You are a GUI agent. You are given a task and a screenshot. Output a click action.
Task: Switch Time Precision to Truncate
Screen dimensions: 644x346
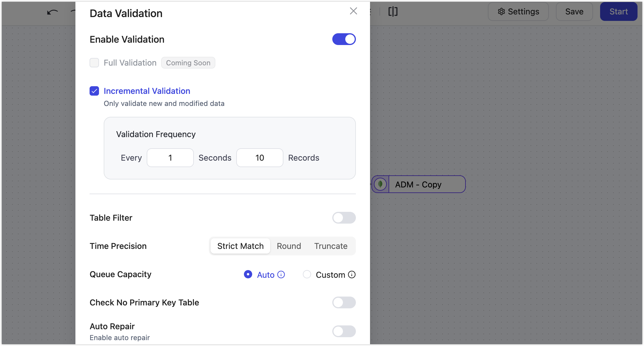[331, 246]
